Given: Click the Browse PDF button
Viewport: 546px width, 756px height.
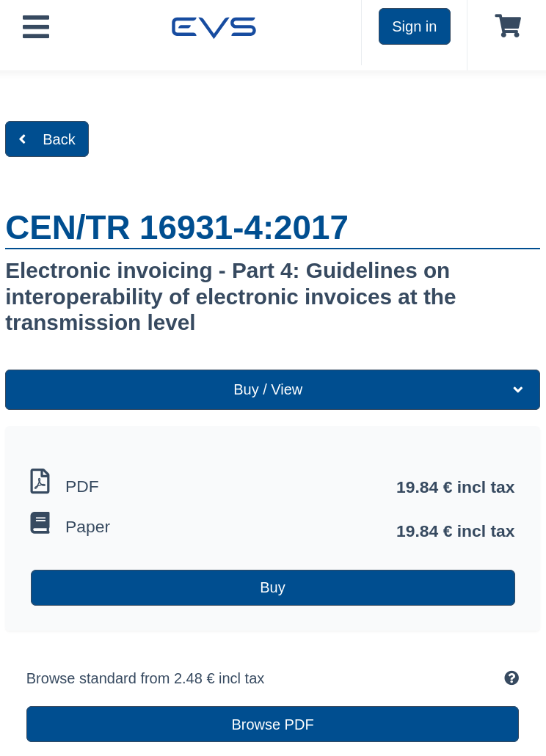Looking at the screenshot, I should [x=272, y=724].
